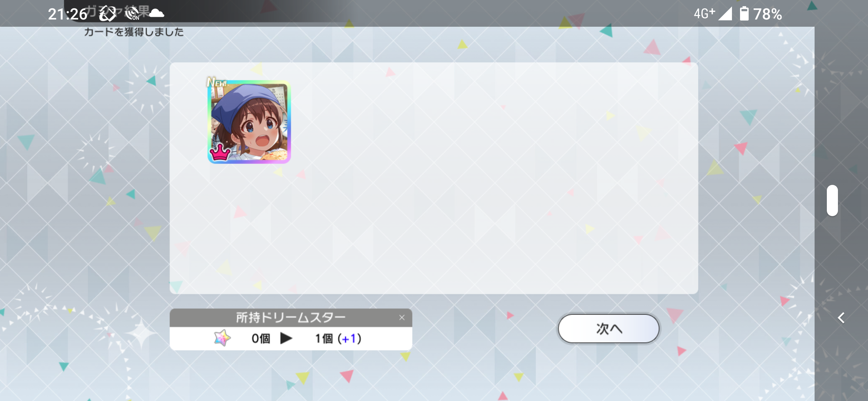Tap the cloud icon in status bar
The image size is (868, 401).
click(x=156, y=13)
